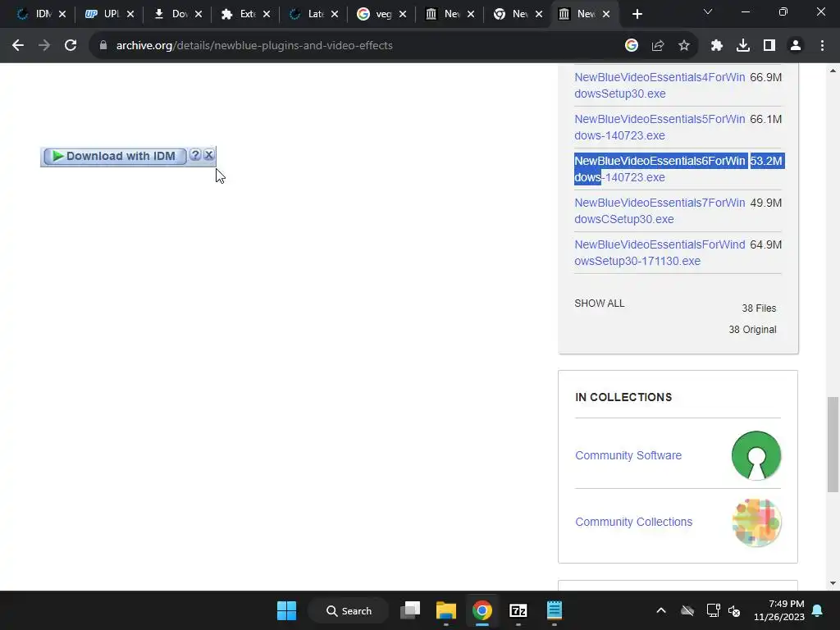The width and height of the screenshot is (840, 630).
Task: Open notifications bell icon
Action: tap(818, 610)
